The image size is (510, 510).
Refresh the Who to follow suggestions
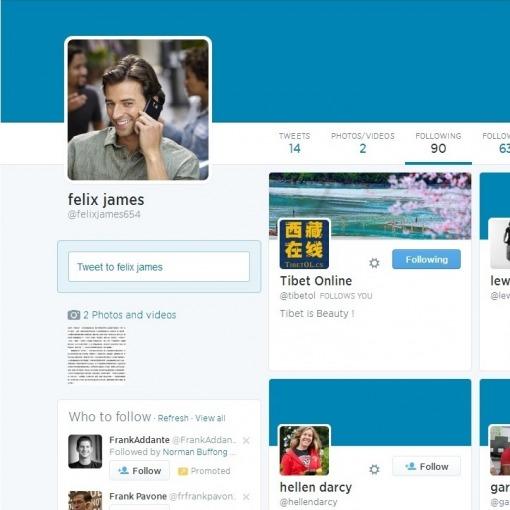[x=173, y=418]
